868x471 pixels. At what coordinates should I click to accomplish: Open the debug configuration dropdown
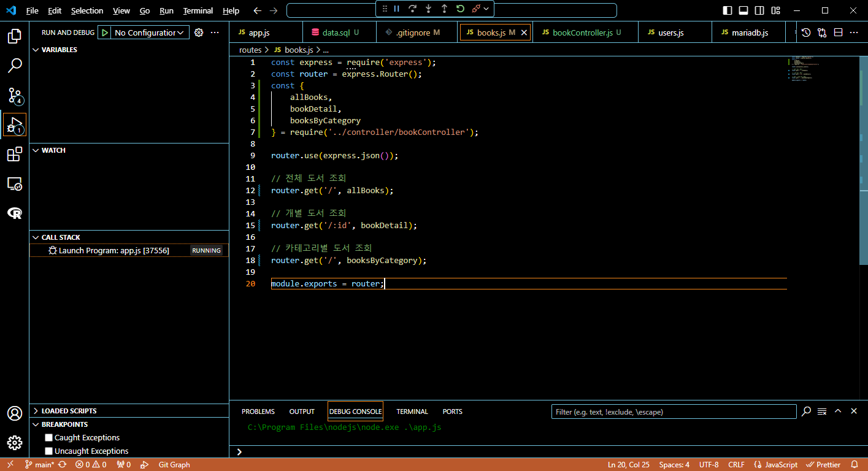click(x=150, y=33)
